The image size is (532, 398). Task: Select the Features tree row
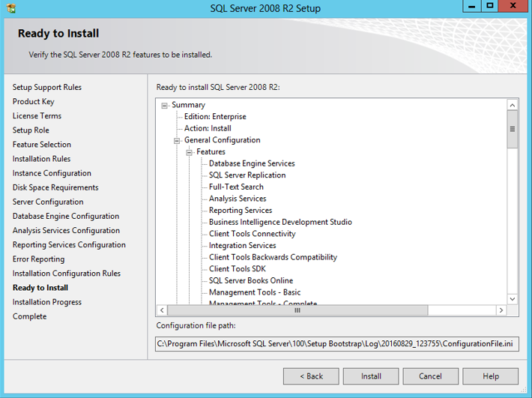click(211, 151)
